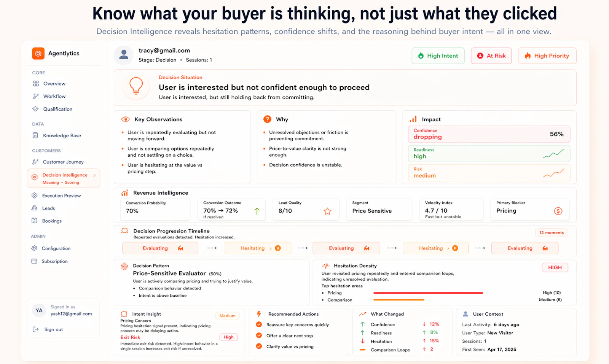Click the dollar icon in Primary Blocker card
This screenshot has width=609, height=364.
pos(558,211)
